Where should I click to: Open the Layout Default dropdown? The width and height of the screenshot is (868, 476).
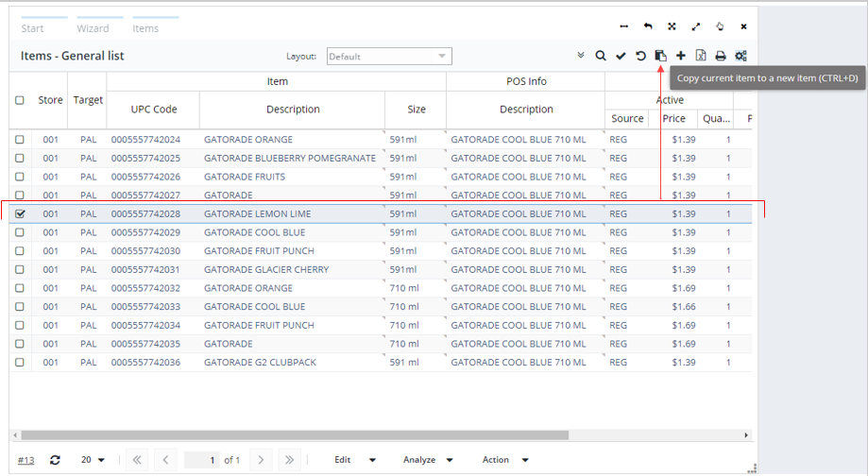[x=389, y=56]
